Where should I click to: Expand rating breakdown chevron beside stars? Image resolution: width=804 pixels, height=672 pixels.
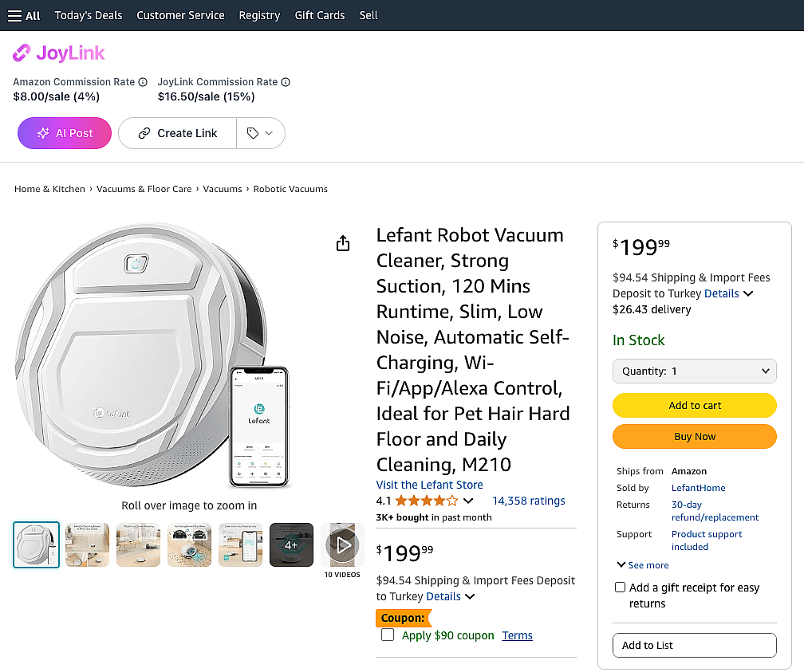point(468,501)
